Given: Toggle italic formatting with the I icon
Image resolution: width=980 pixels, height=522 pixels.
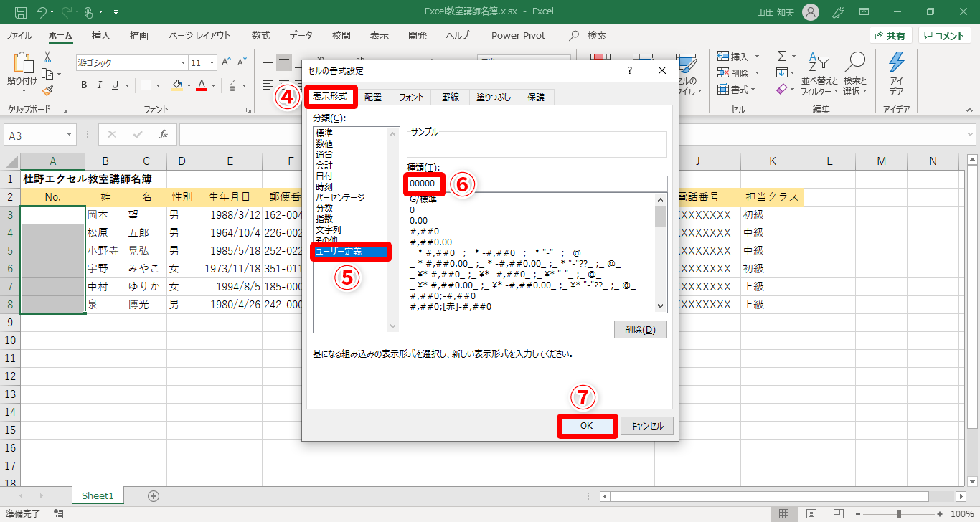Looking at the screenshot, I should pos(100,85).
